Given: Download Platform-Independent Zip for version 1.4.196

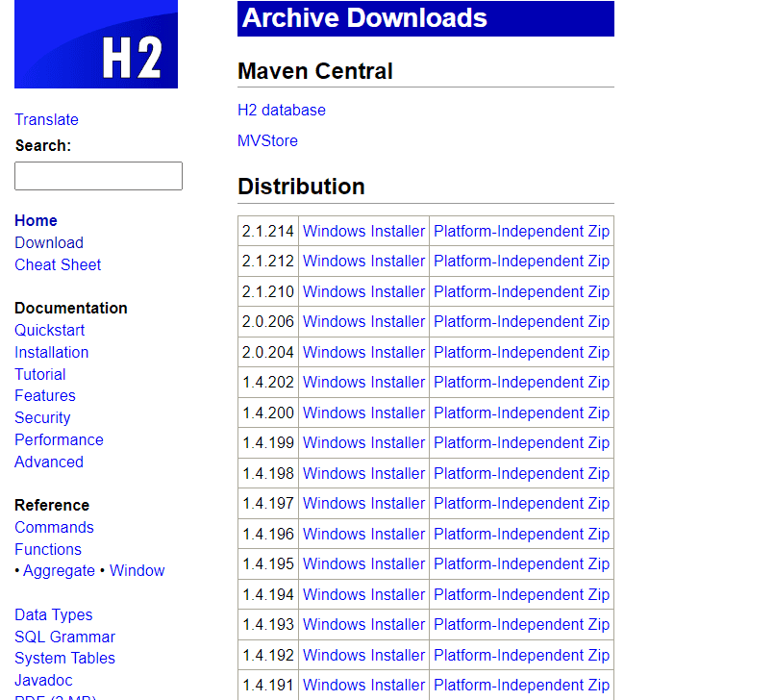Looking at the screenshot, I should click(521, 534).
